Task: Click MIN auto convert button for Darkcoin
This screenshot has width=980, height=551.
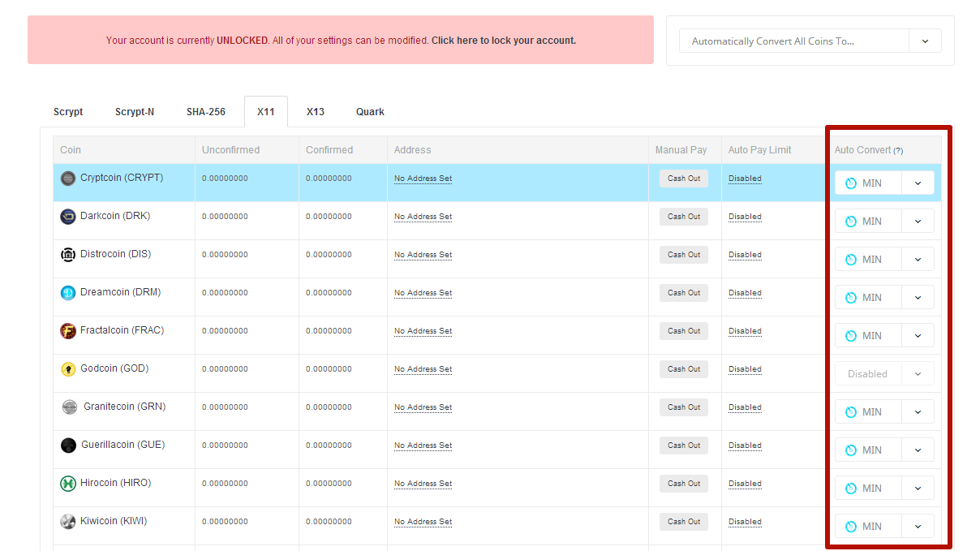Action: click(868, 221)
